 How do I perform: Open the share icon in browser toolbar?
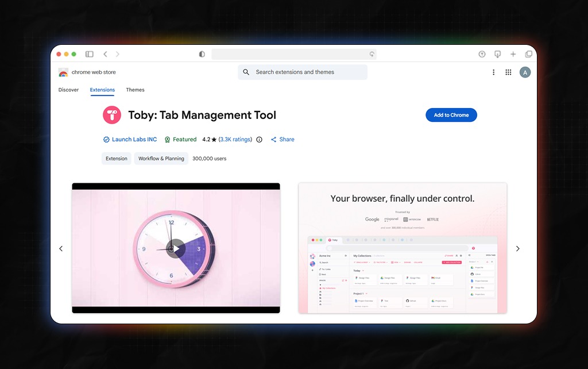(x=482, y=54)
